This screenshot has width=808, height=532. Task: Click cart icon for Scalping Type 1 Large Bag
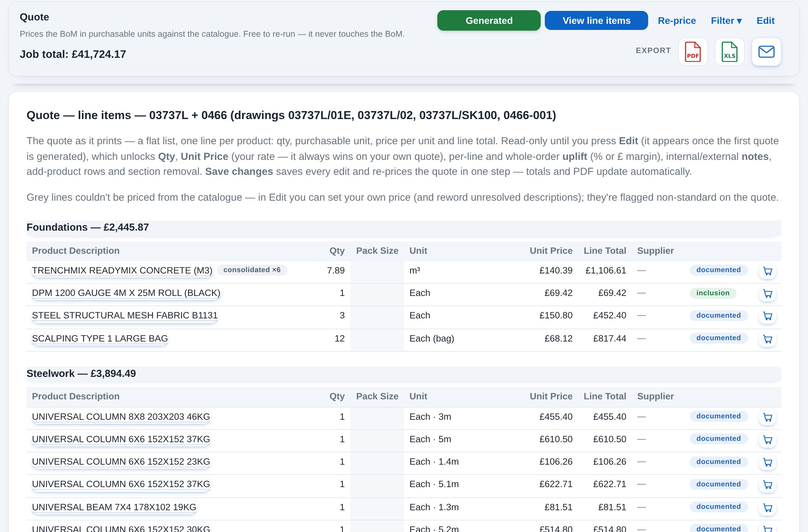coord(768,339)
